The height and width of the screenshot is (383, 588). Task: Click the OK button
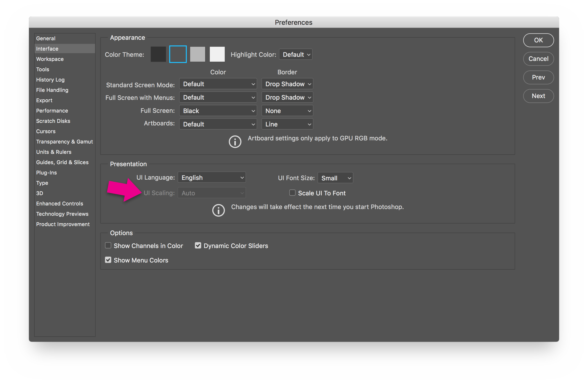pos(538,40)
